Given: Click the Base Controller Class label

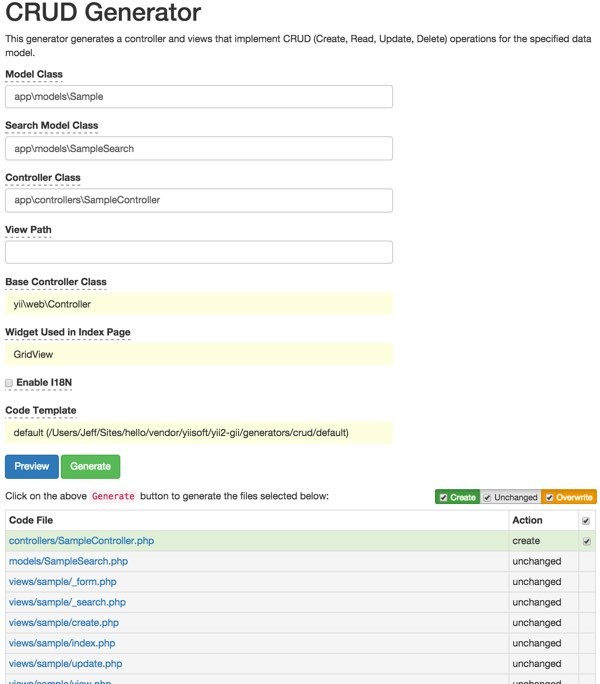Looking at the screenshot, I should [x=56, y=282].
